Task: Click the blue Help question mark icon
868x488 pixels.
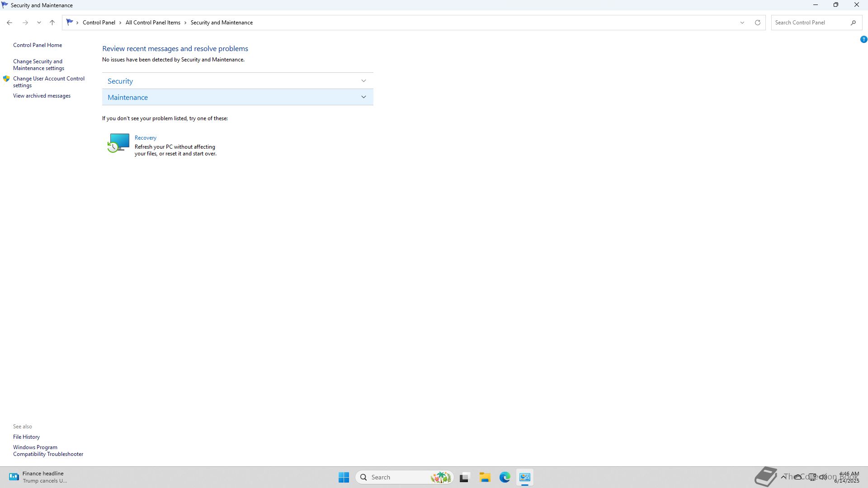Action: (x=863, y=40)
